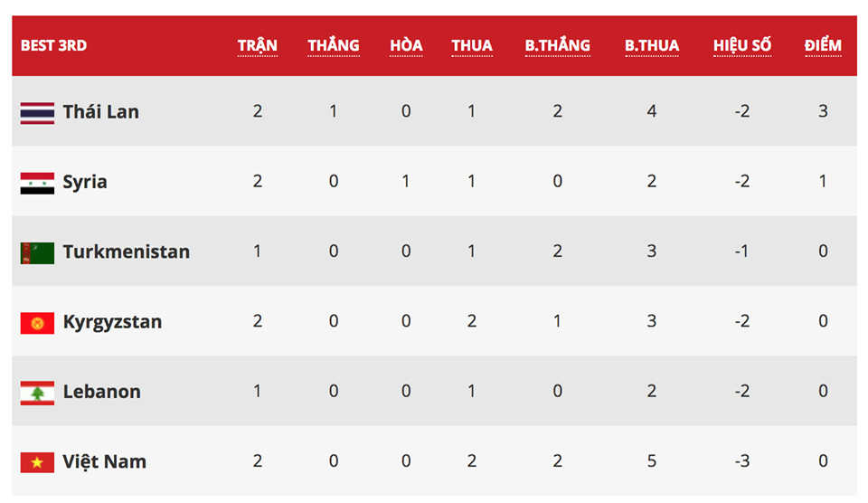
Task: Open the Việt Nam team link
Action: pyautogui.click(x=104, y=461)
